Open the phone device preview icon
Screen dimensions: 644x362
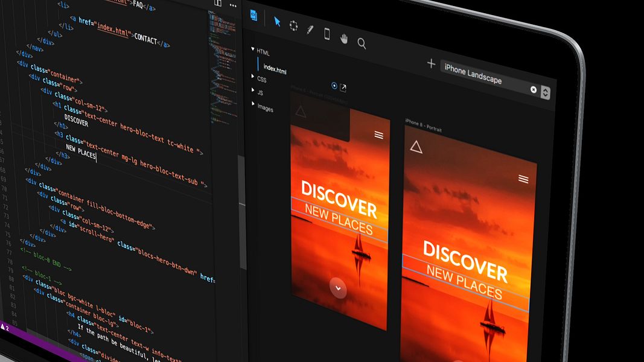tap(327, 34)
